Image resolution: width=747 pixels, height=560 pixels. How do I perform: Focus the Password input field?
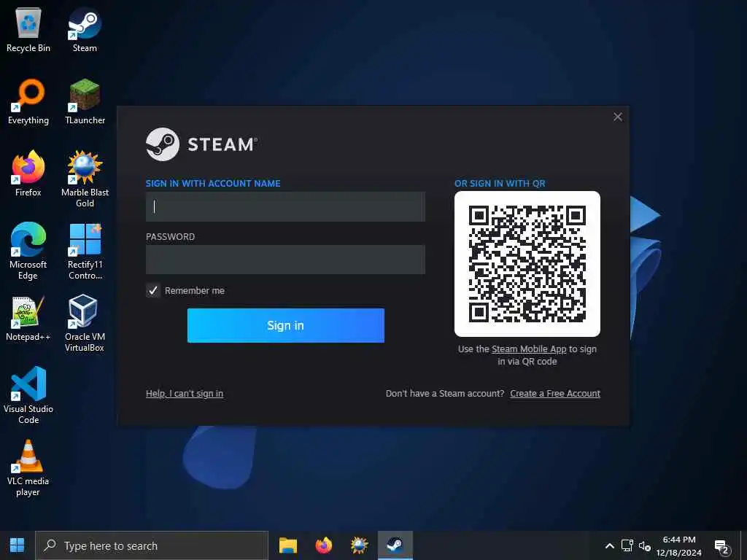[x=285, y=260]
